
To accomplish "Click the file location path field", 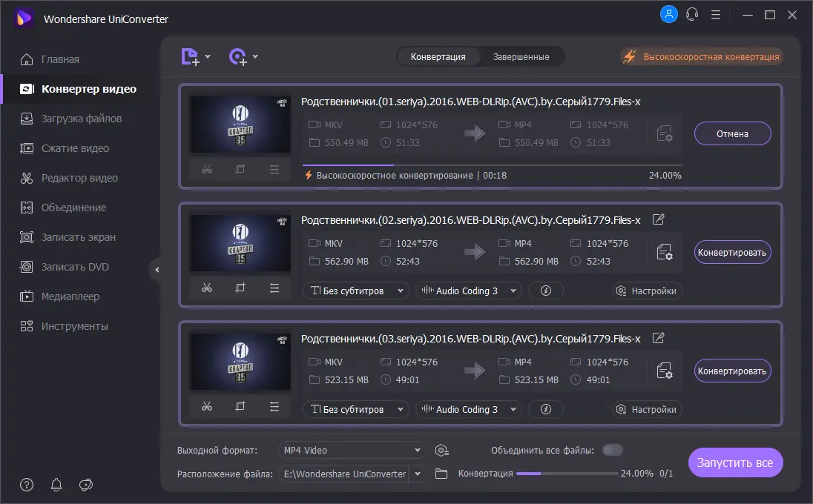I will tap(344, 474).
